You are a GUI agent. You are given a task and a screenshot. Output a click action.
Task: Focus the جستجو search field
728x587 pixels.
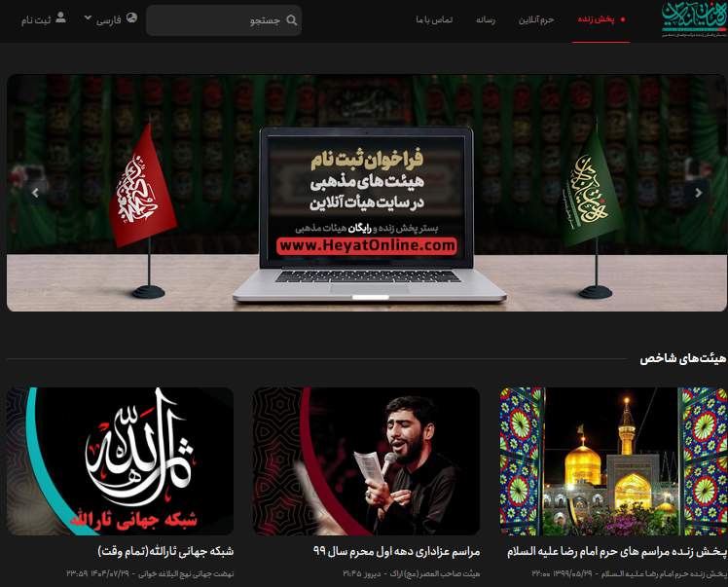coord(224,20)
